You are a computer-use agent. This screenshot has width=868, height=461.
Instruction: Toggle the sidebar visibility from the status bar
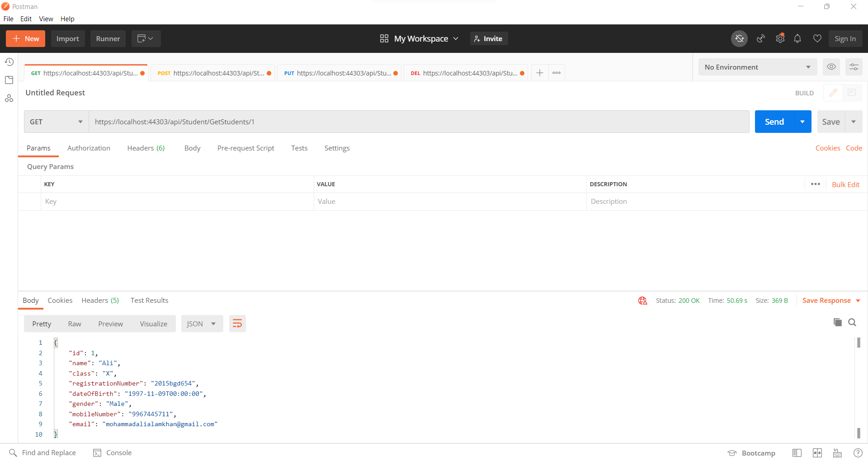[x=797, y=452]
